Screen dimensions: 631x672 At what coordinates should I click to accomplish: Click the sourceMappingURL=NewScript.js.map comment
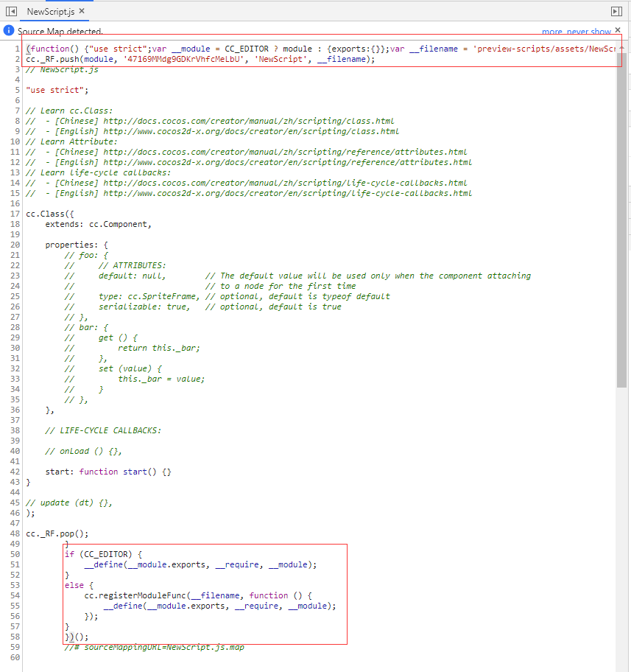[x=154, y=647]
